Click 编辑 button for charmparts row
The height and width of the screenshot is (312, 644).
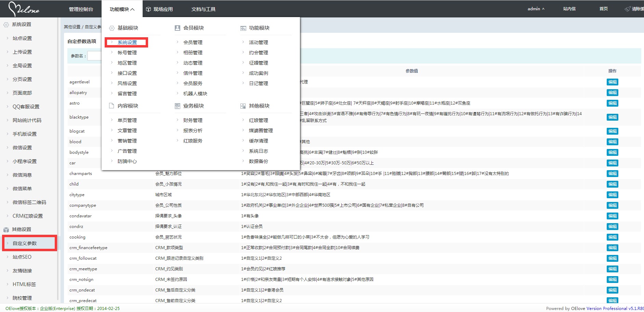pyautogui.click(x=612, y=174)
